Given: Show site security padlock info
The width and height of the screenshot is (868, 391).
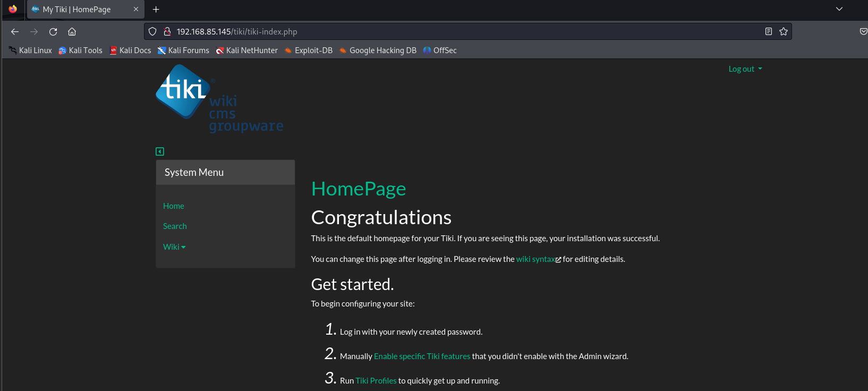Looking at the screenshot, I should tap(167, 32).
